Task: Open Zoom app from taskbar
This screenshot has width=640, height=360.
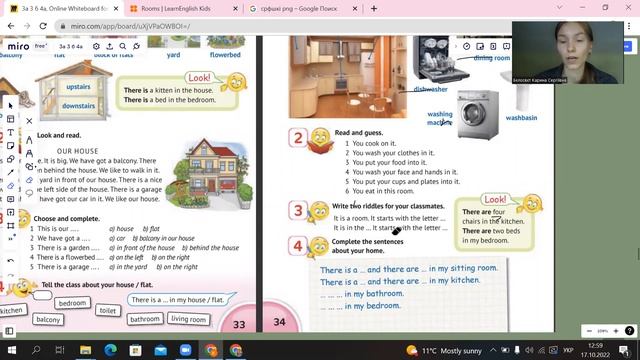Action: (186, 350)
